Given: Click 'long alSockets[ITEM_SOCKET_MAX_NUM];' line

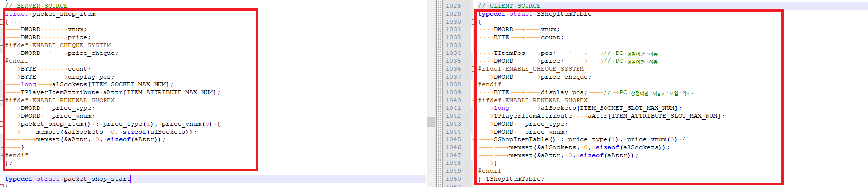Looking at the screenshot, I should (97, 84).
